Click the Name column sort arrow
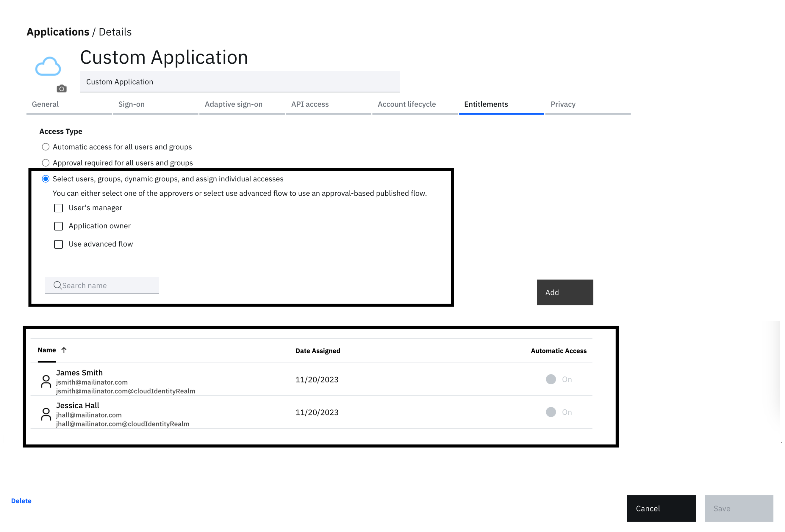 point(64,350)
